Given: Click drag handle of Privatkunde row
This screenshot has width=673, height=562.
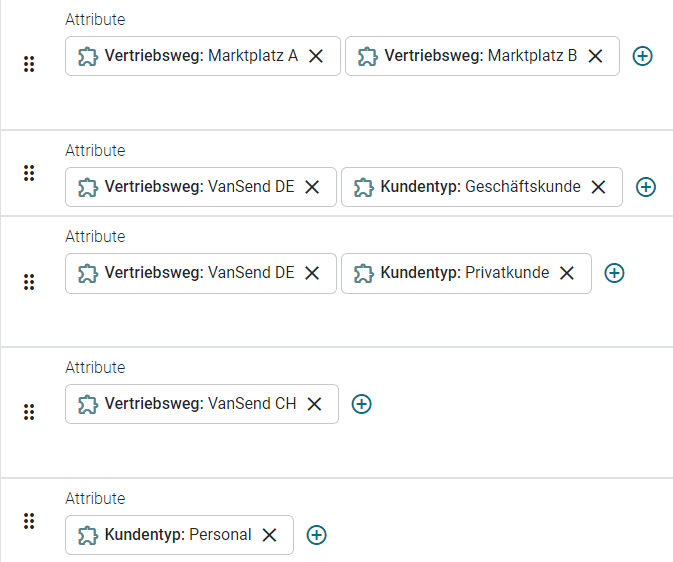Looking at the screenshot, I should pyautogui.click(x=29, y=282).
